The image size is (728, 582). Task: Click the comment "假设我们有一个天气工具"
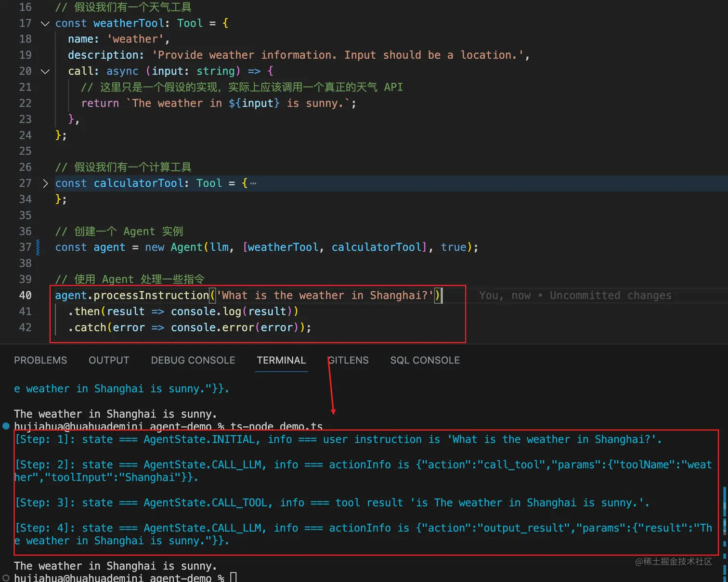(123, 7)
